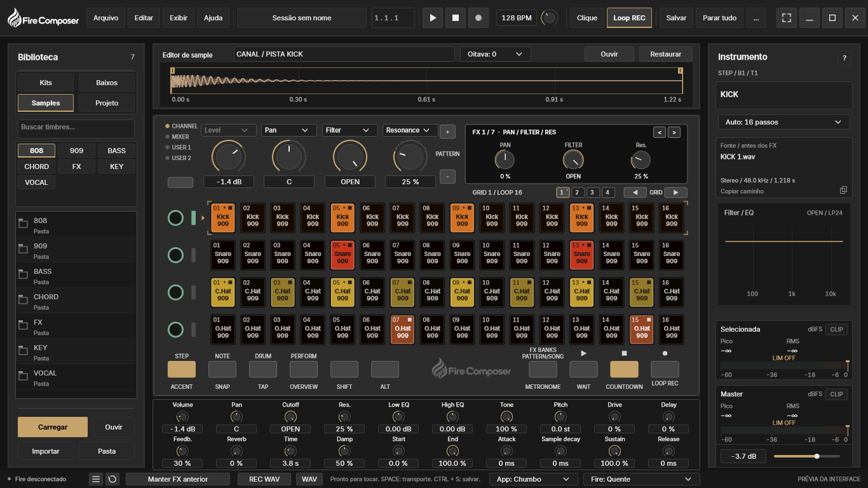
Task: Open the top toolbar overflow (...) button
Action: pyautogui.click(x=756, y=18)
